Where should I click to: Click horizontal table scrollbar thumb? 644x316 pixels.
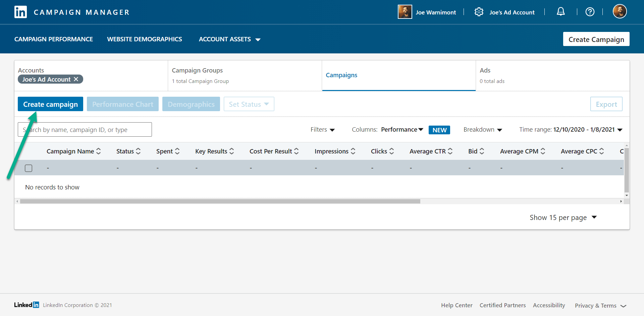[220, 201]
